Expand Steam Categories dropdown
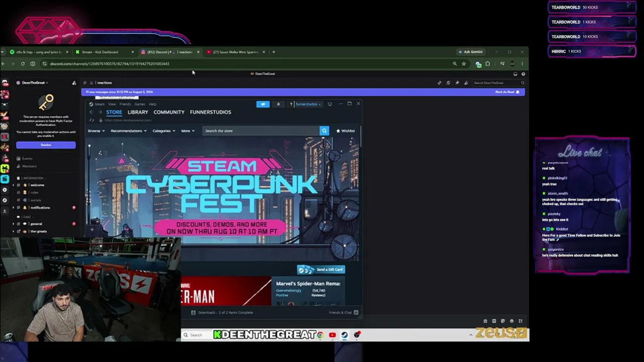The height and width of the screenshot is (362, 644). point(164,131)
